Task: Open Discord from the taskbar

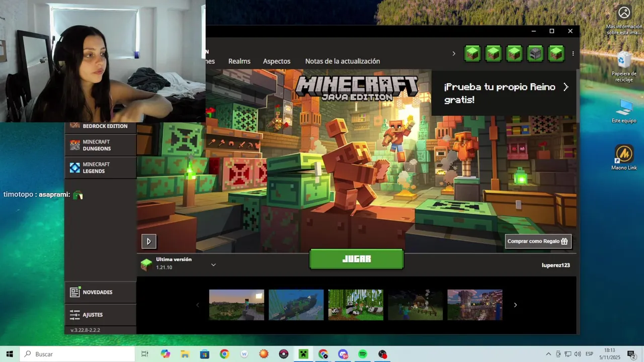Action: click(343, 354)
